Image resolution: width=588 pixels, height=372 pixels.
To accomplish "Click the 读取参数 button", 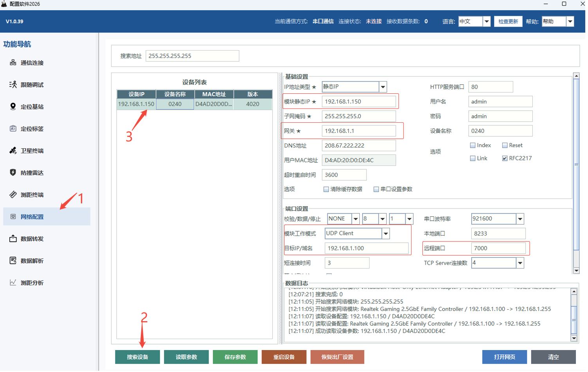I will (186, 357).
